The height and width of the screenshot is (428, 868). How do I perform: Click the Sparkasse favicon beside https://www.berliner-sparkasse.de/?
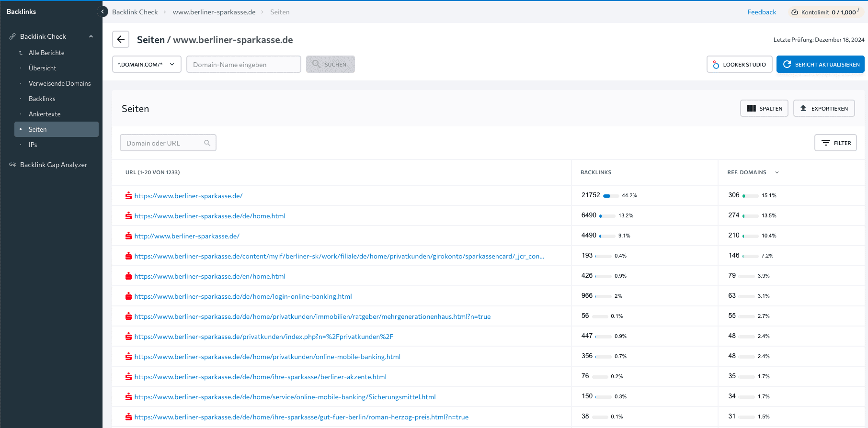coord(128,196)
